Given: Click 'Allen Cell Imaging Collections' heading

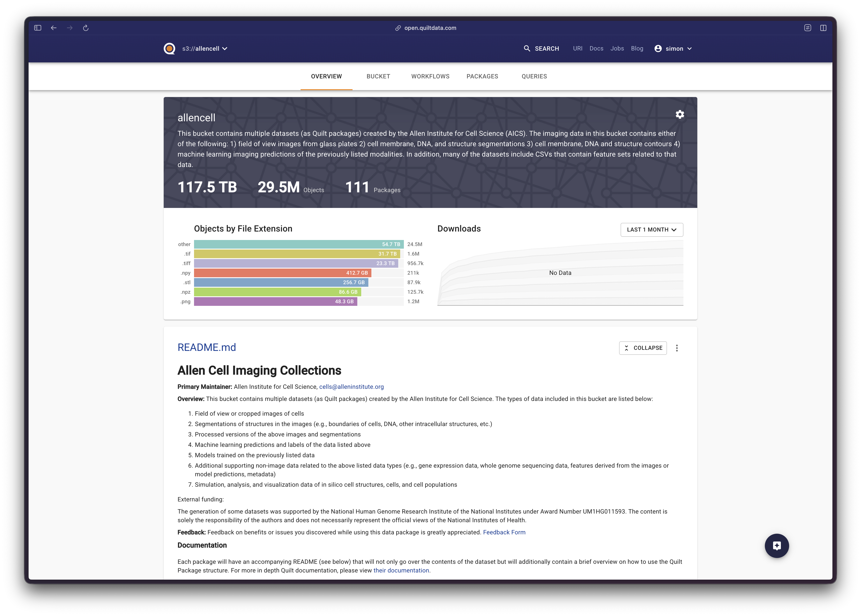Looking at the screenshot, I should click(259, 370).
